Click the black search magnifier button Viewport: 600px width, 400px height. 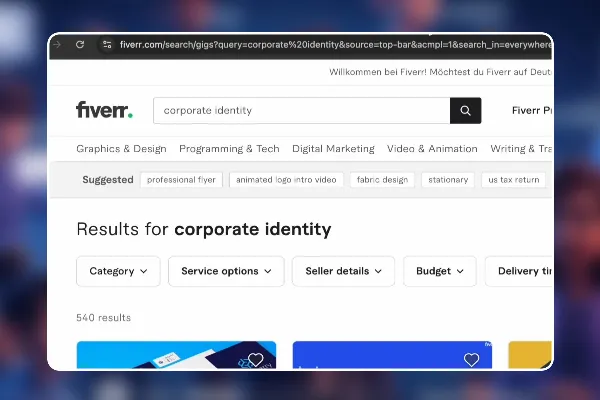point(465,111)
